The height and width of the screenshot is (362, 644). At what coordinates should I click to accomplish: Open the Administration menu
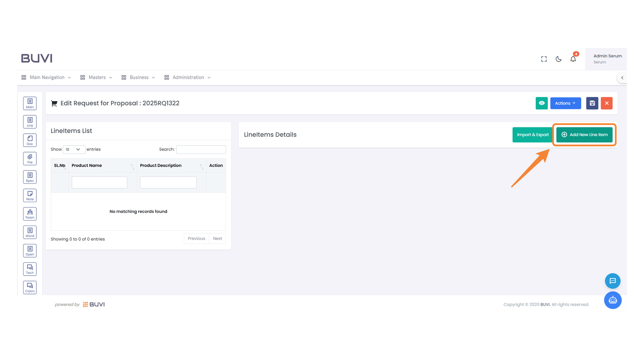tap(188, 77)
